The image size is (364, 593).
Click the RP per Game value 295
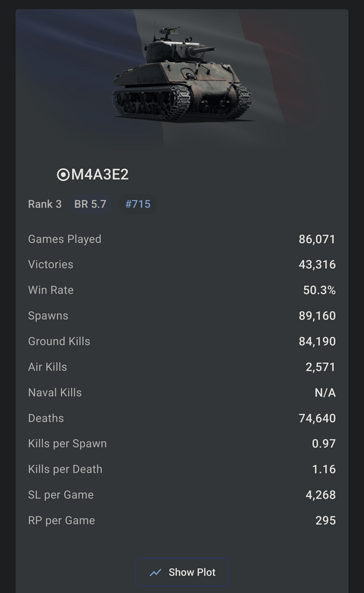[325, 521]
